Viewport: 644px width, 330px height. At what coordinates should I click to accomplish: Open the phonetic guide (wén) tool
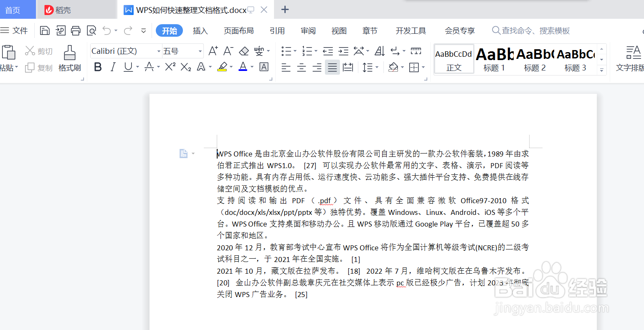[x=260, y=50]
